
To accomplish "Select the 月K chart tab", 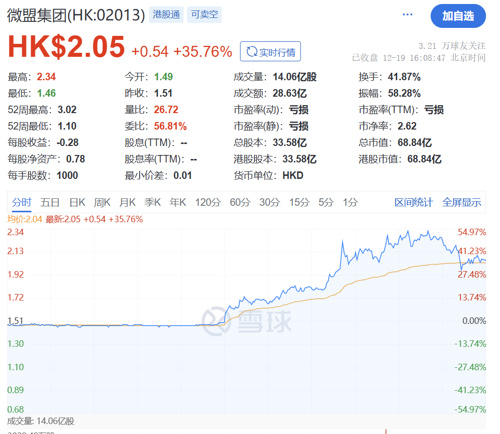I will 127,202.
